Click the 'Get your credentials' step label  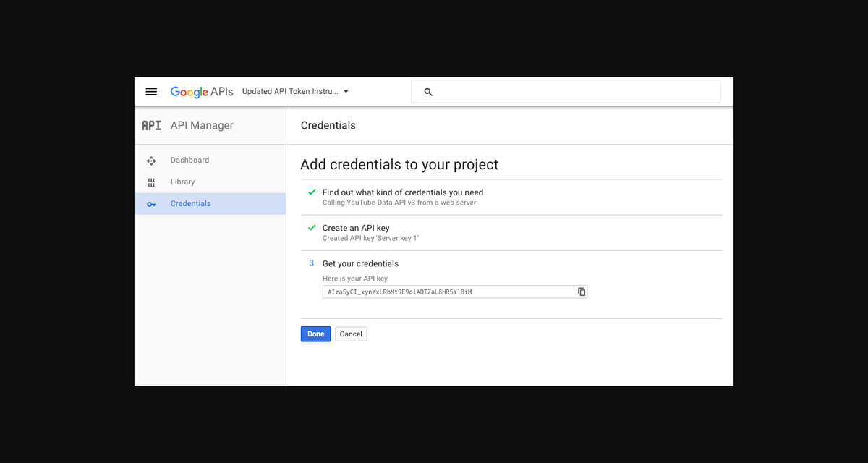(360, 263)
